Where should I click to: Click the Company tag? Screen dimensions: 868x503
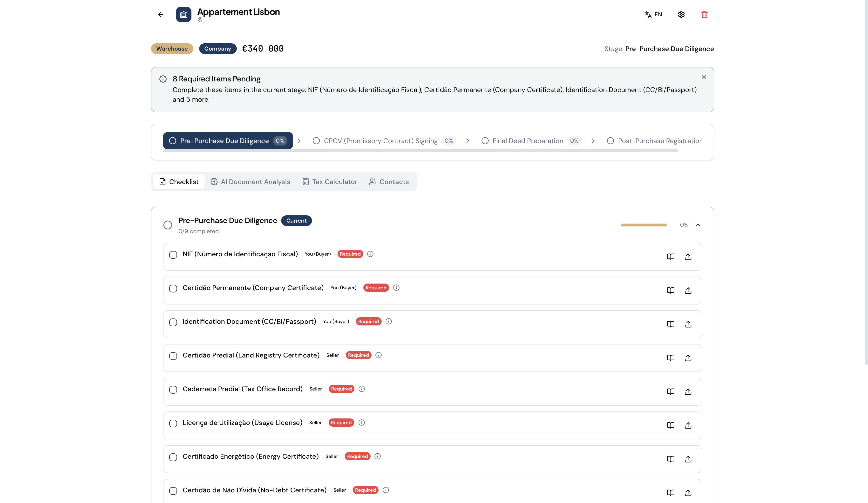click(218, 48)
